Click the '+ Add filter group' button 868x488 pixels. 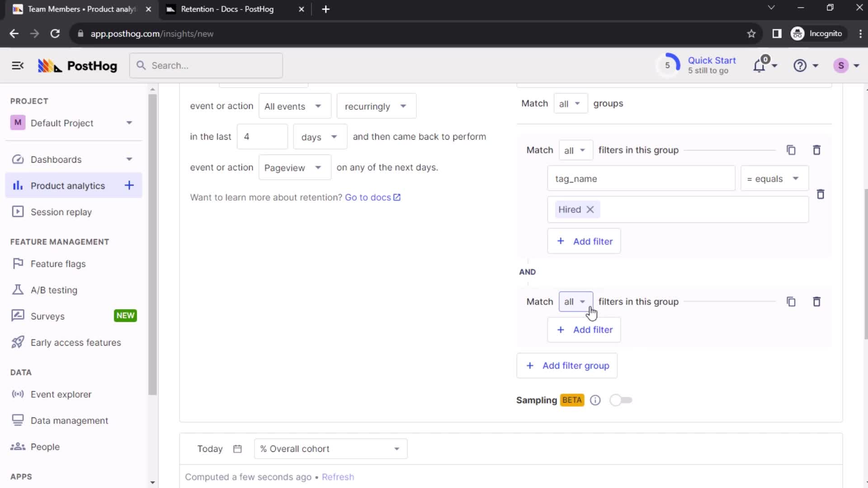click(567, 366)
